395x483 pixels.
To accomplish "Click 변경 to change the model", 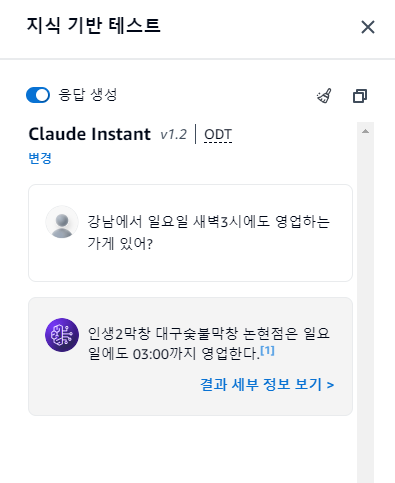I will click(x=40, y=158).
